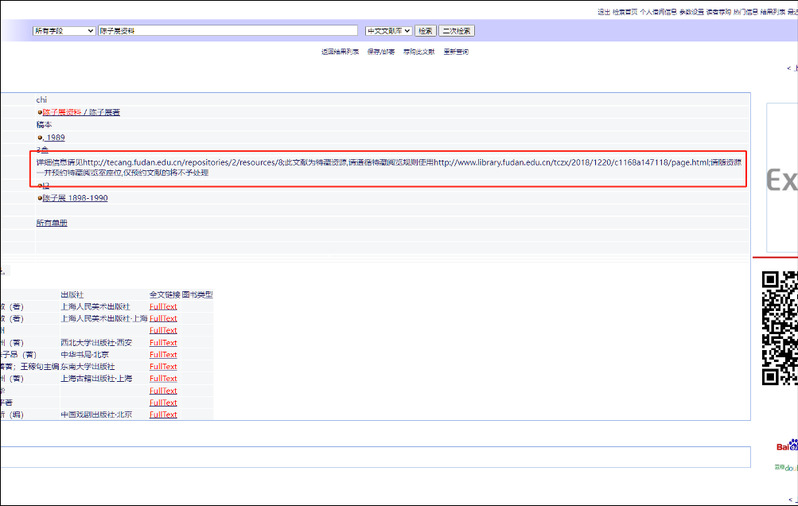Image resolution: width=798 pixels, height=506 pixels.
Task: Click bullet icon beside 陈子展 1898-1990
Action: click(39, 198)
